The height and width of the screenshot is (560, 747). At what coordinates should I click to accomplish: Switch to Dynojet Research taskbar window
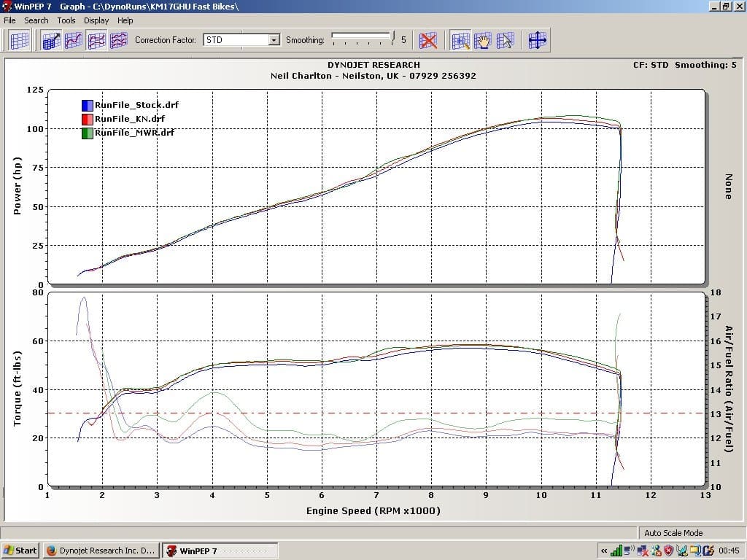101,551
